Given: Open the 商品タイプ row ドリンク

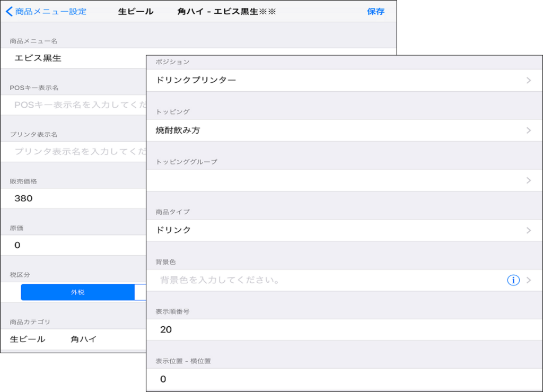Looking at the screenshot, I should pyautogui.click(x=344, y=230).
